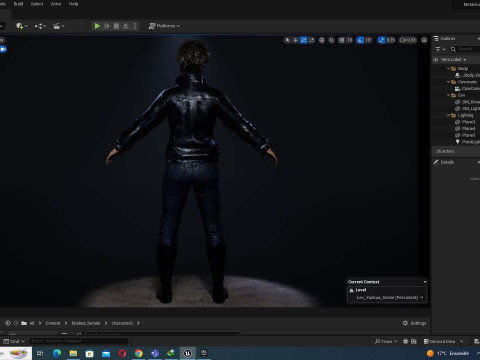Open play mode options three-dot menu
Screen dimensions: 480x360
pos(135,26)
